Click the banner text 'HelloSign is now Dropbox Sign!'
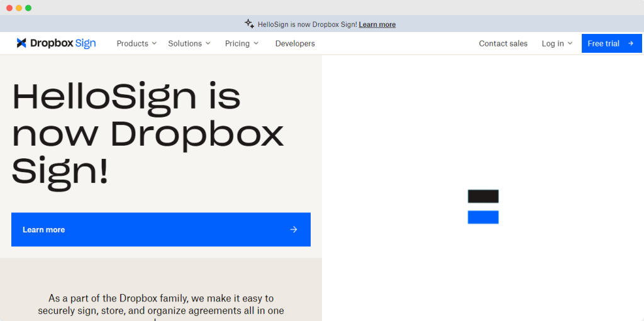644x321 pixels. click(x=307, y=24)
